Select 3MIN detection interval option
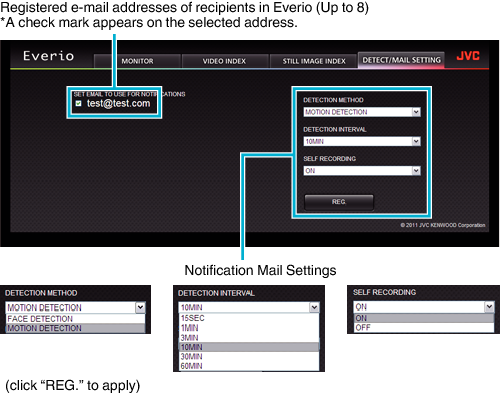The image size is (500, 398). click(249, 337)
